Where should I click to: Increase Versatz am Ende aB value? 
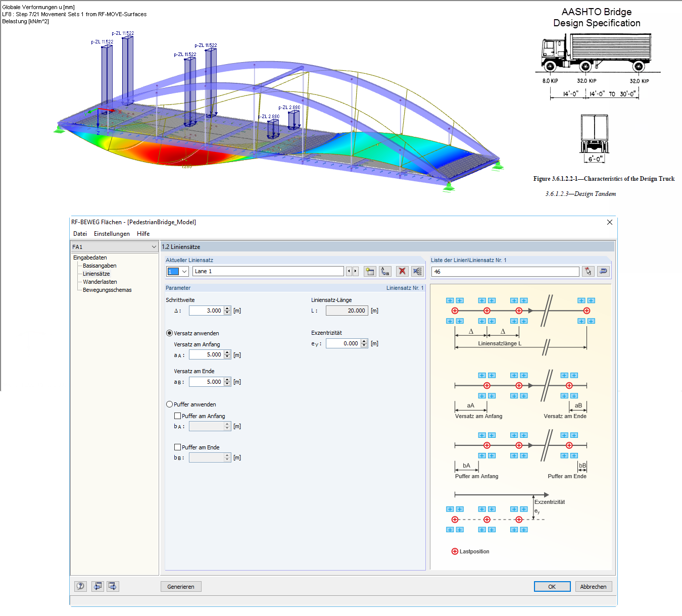pyautogui.click(x=227, y=380)
